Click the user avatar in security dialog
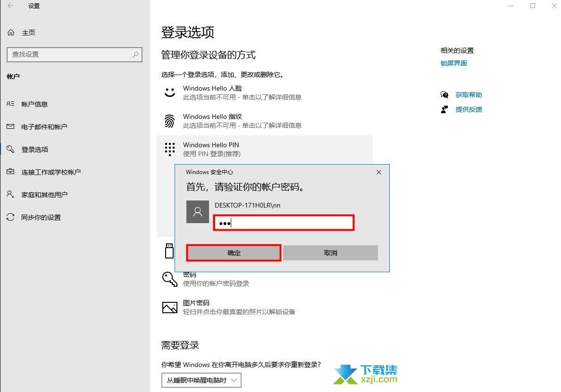561x392 pixels. 198,212
